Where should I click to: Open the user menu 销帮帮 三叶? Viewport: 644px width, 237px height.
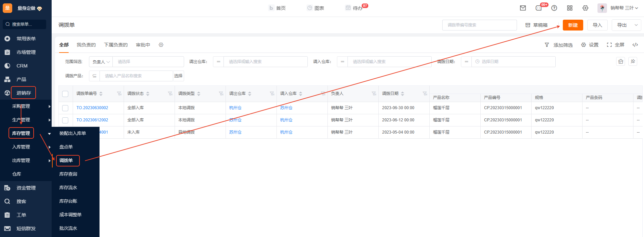(624, 8)
